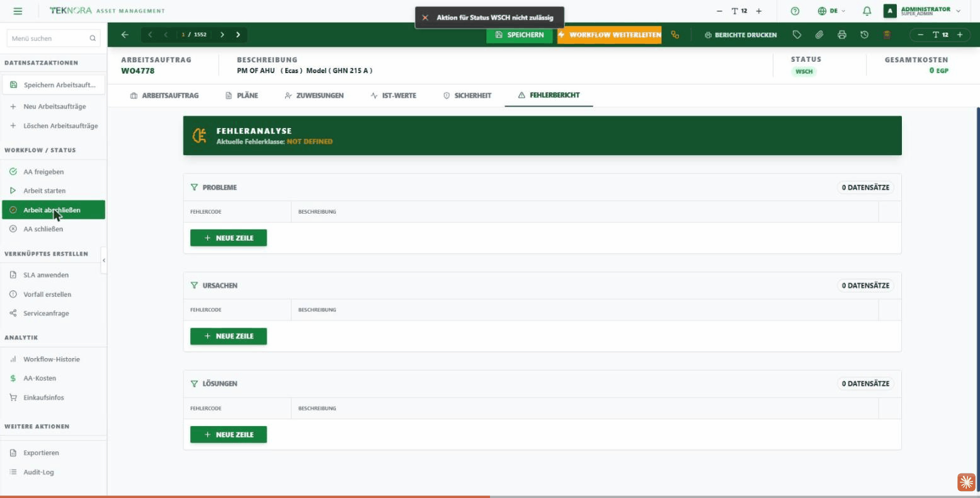Select Löschen Arbeitsaufträge
The height and width of the screenshot is (498, 980).
(54, 125)
